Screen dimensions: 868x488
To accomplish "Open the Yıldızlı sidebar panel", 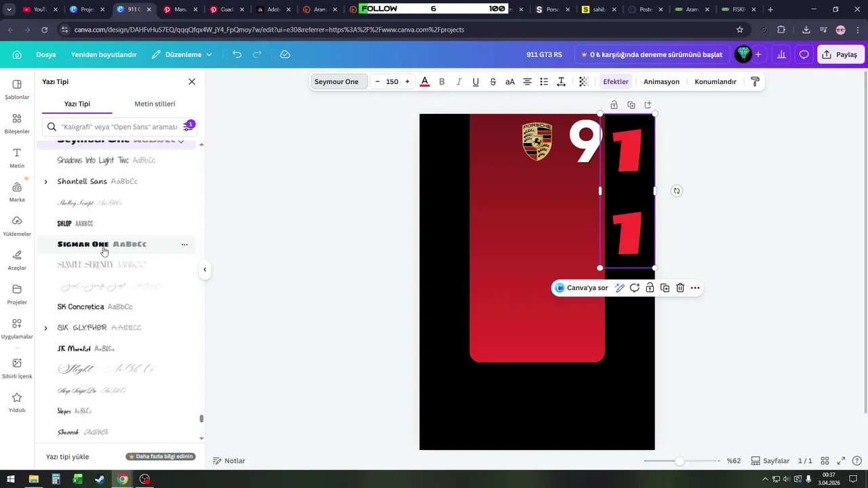I will click(17, 403).
